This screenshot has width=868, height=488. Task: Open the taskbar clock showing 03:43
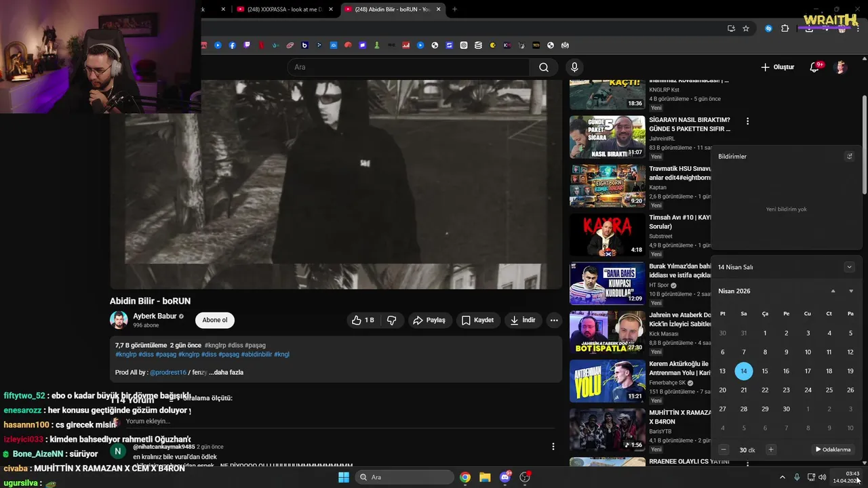848,477
